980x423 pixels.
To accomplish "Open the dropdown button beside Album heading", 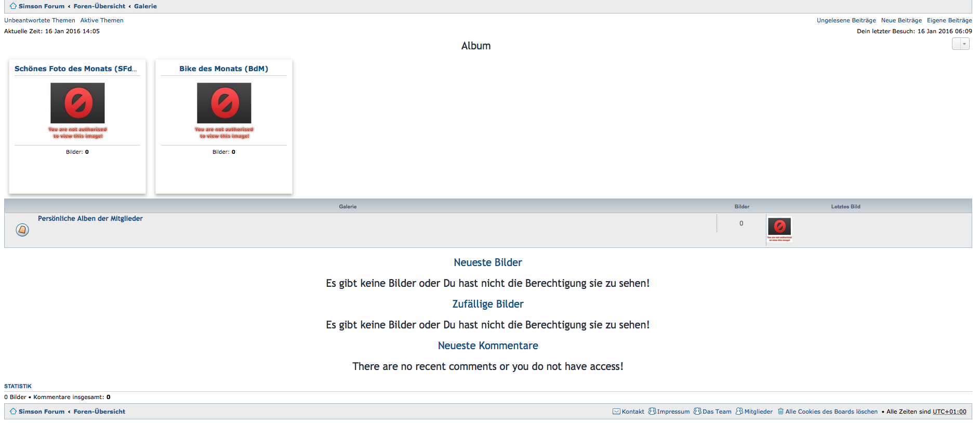I will pyautogui.click(x=960, y=44).
